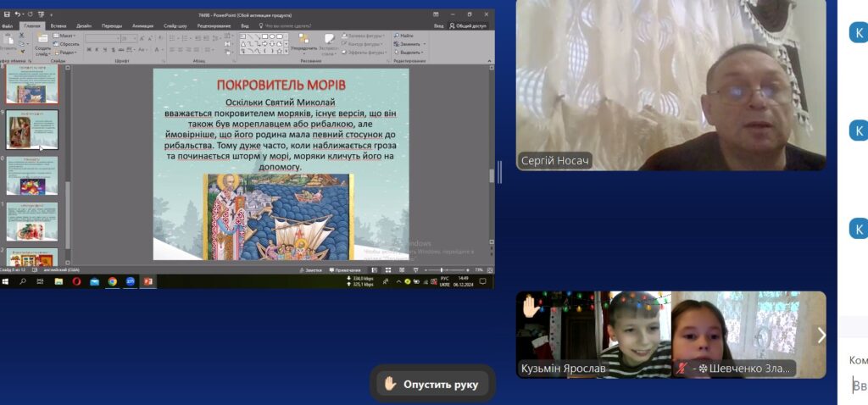Click the Cut scissors icon

[22, 36]
